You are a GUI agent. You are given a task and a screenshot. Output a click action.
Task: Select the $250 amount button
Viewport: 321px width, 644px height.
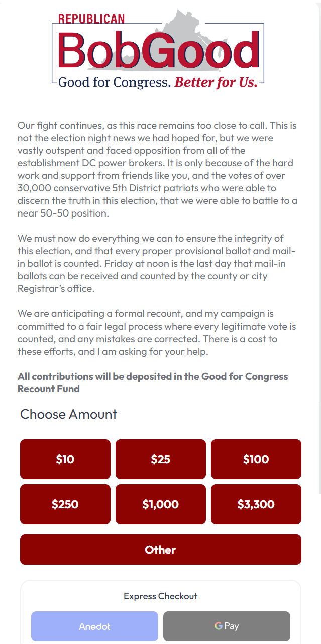[x=65, y=504]
